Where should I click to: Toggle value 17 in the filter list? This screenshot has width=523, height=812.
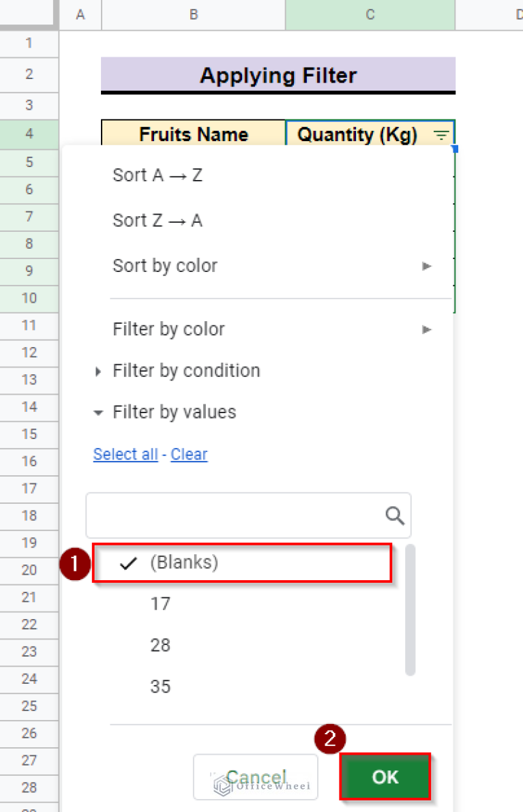click(x=161, y=604)
